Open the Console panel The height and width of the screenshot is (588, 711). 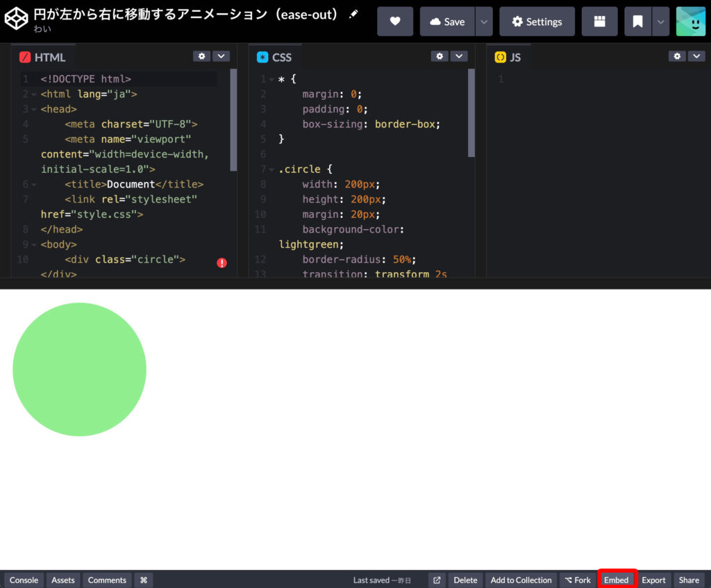[x=24, y=580]
